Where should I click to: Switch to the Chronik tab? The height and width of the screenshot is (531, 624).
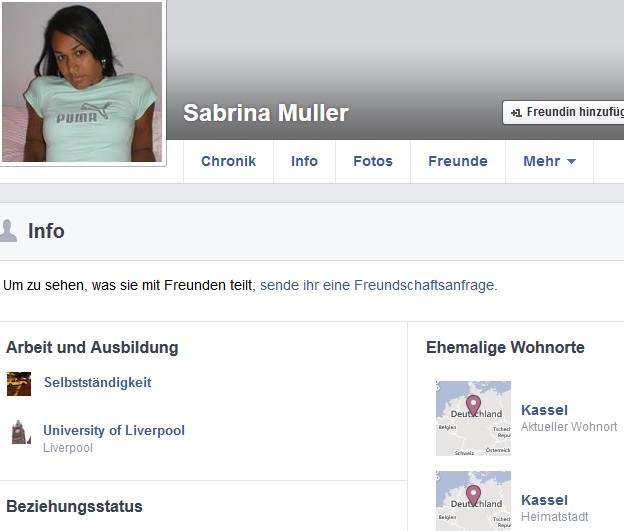tap(228, 161)
